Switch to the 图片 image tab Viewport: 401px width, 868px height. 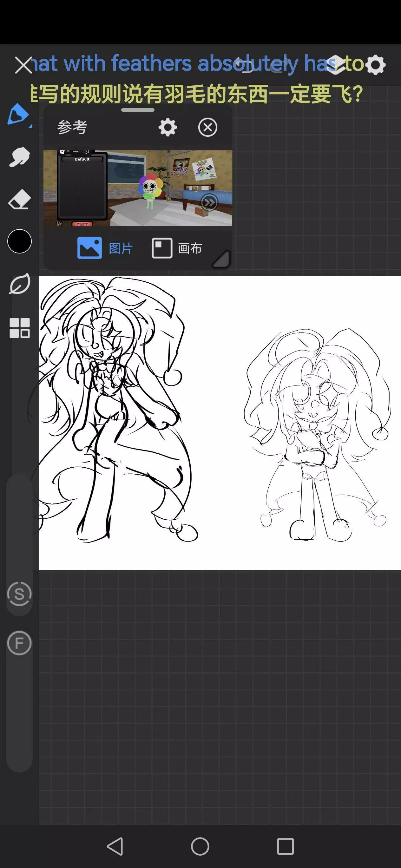[105, 248]
